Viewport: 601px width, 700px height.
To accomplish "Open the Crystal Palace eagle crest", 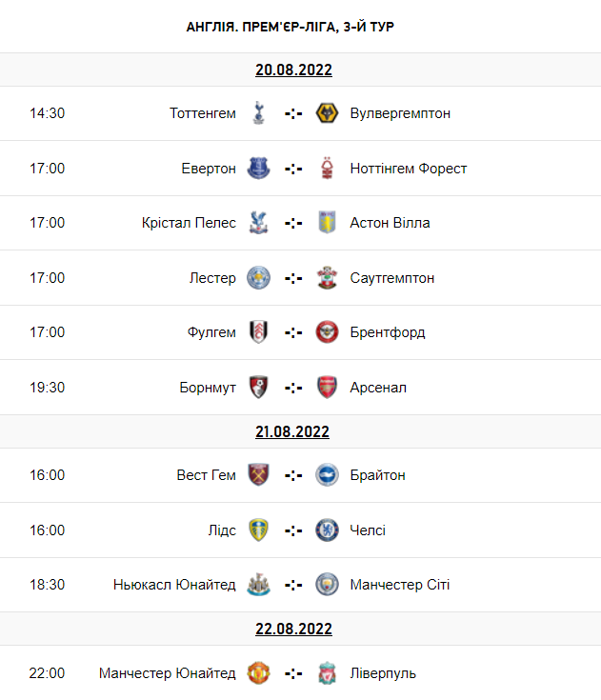I will point(258,223).
